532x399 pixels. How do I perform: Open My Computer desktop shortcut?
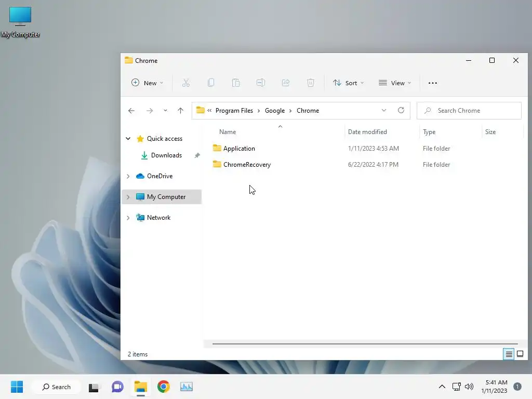(x=20, y=22)
